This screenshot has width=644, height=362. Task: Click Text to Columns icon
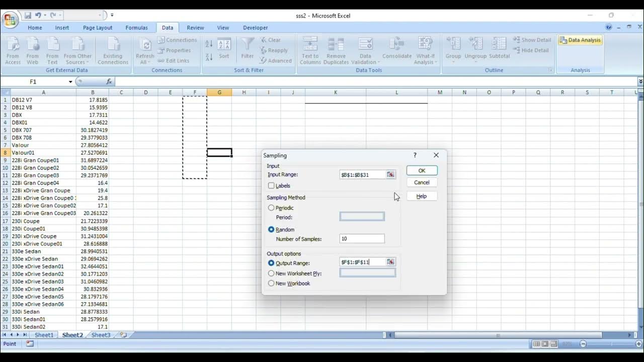[310, 44]
